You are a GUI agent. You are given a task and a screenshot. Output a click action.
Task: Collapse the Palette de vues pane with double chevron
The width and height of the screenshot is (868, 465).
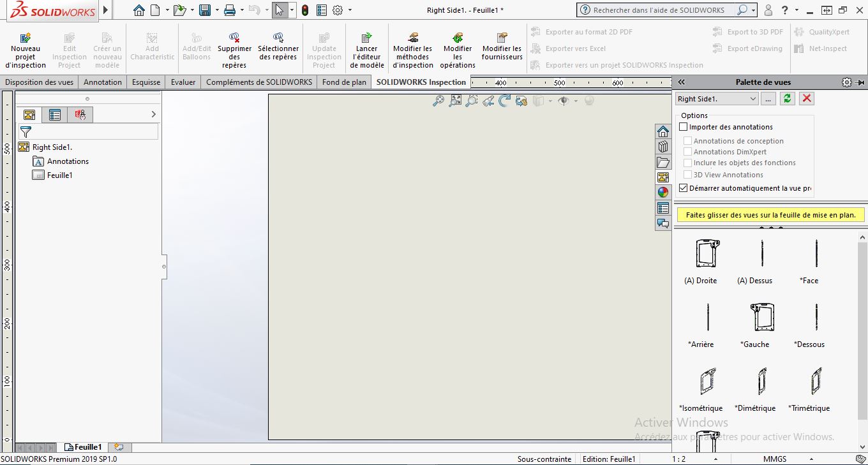(x=681, y=82)
